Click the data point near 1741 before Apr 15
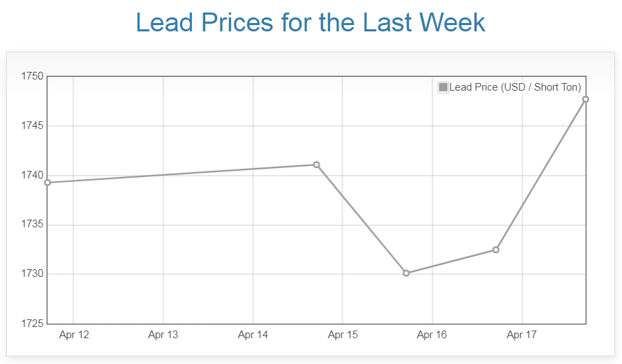Screen dimensions: 622x364 coord(316,165)
